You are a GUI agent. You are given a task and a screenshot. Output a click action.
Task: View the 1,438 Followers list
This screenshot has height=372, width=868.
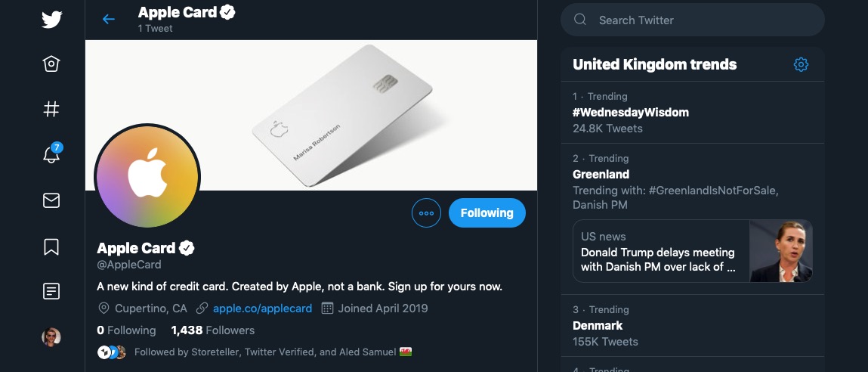[x=212, y=330]
